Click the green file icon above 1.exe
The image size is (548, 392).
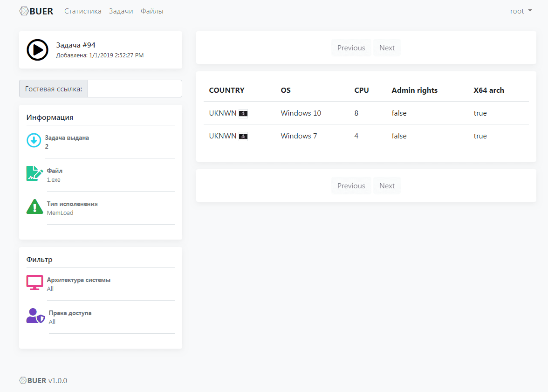34,173
